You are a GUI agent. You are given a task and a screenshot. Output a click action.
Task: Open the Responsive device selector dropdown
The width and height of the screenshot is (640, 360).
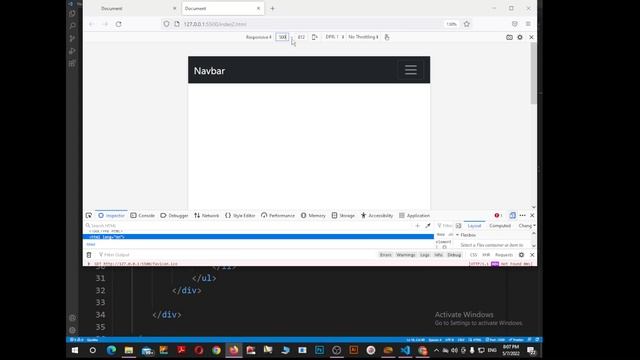tap(258, 37)
